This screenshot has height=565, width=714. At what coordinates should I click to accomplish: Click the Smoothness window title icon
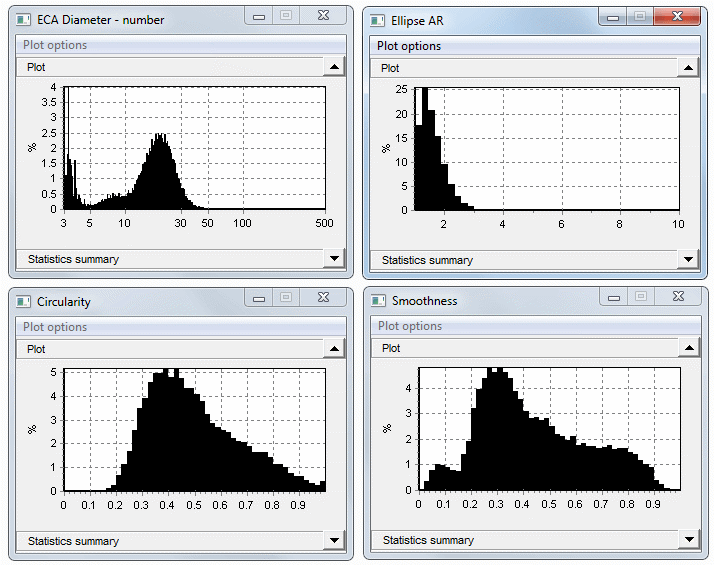[x=378, y=300]
